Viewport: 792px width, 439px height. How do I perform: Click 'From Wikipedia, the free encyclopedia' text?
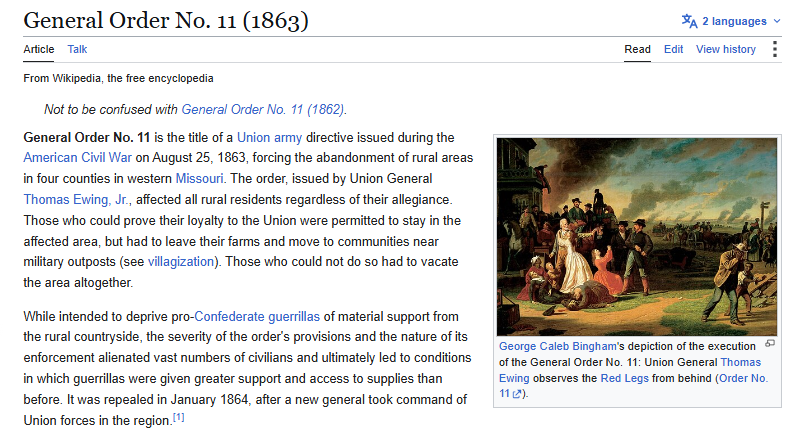pos(118,78)
